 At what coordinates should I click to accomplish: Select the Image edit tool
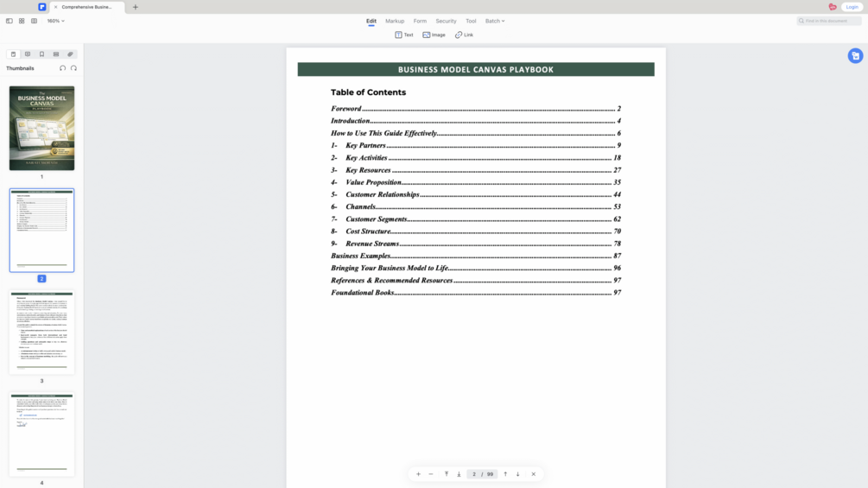(x=434, y=35)
